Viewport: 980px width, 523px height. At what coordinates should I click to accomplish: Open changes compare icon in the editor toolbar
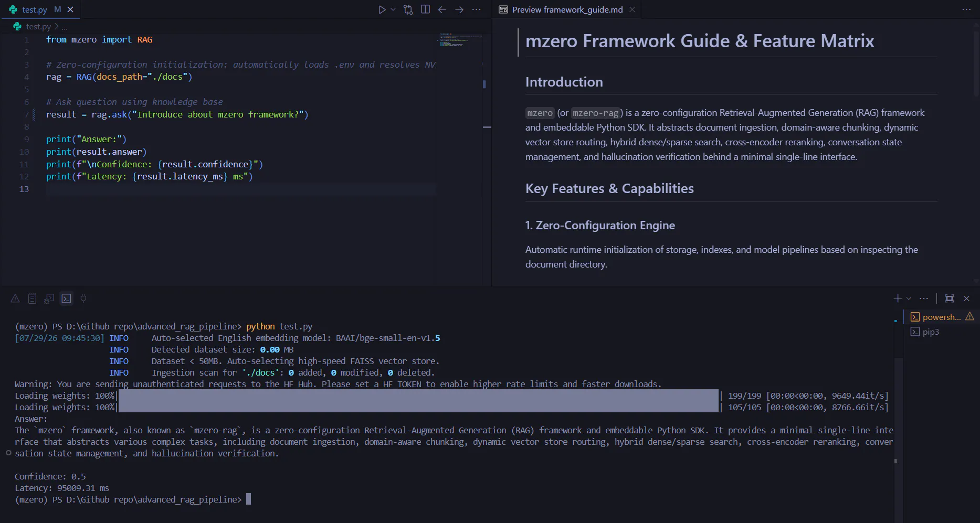click(x=408, y=9)
